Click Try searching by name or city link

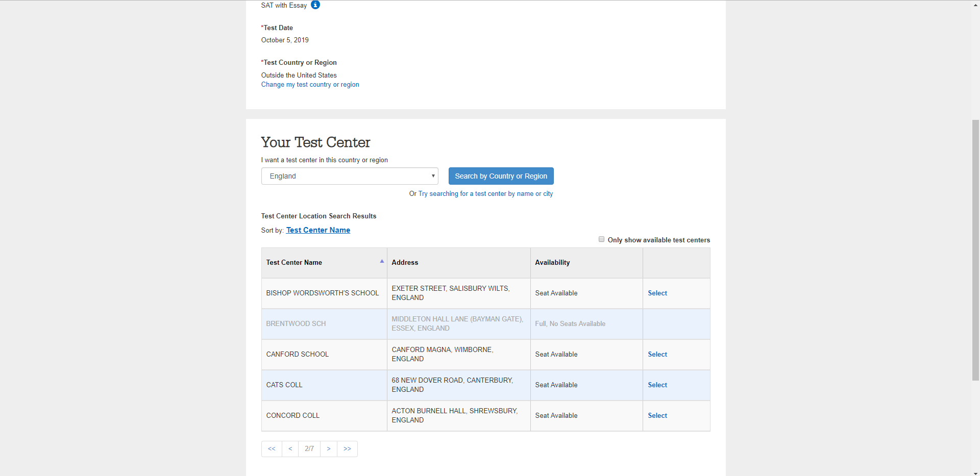[485, 194]
